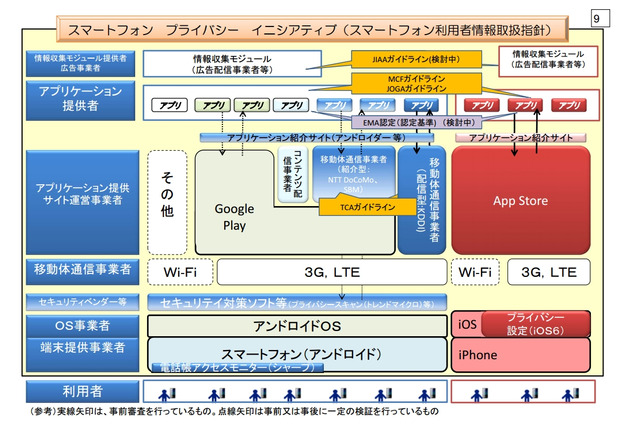Click the dashed その他 box
640x426 pixels.
167,202
